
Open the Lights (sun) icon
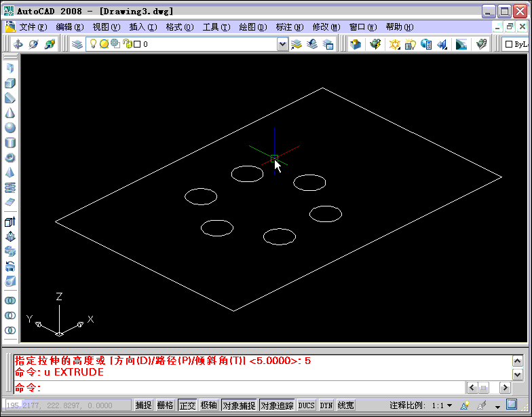pos(394,44)
